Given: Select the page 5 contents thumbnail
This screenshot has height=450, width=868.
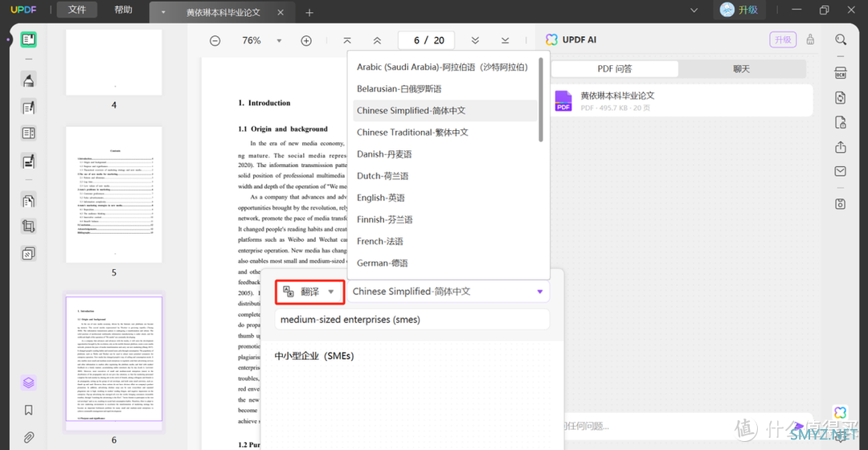Looking at the screenshot, I should tap(114, 194).
